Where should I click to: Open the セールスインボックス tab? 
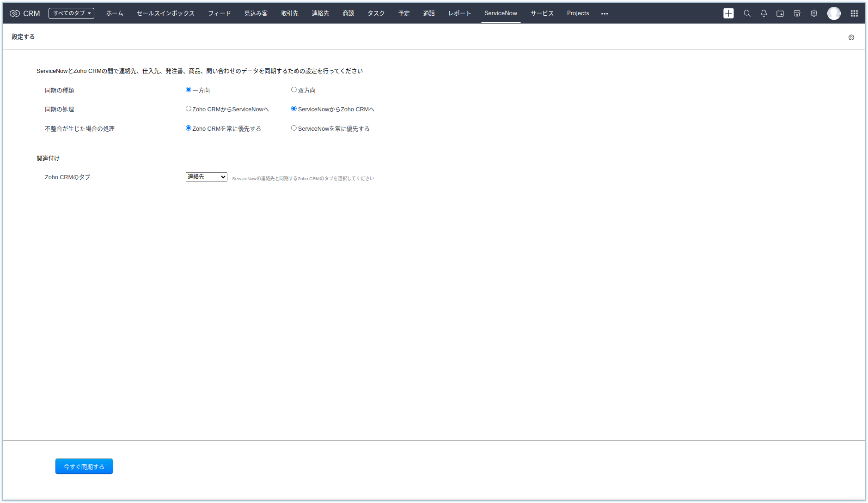point(165,13)
